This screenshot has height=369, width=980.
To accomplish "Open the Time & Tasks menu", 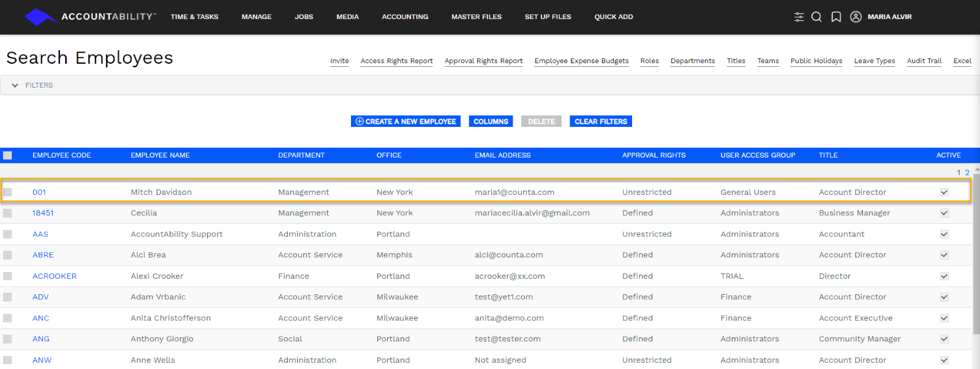I will tap(194, 17).
